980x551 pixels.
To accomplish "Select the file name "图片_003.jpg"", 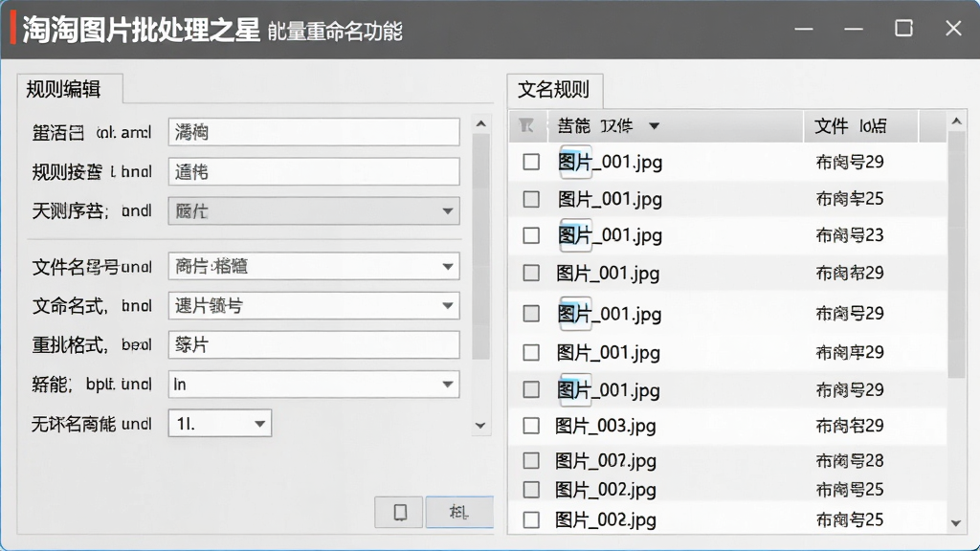I will pyautogui.click(x=606, y=426).
